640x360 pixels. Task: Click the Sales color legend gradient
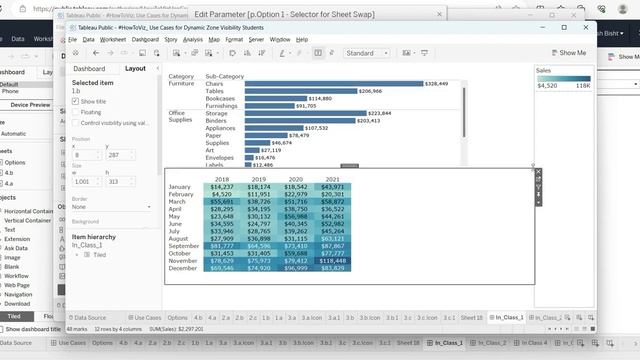click(x=564, y=79)
